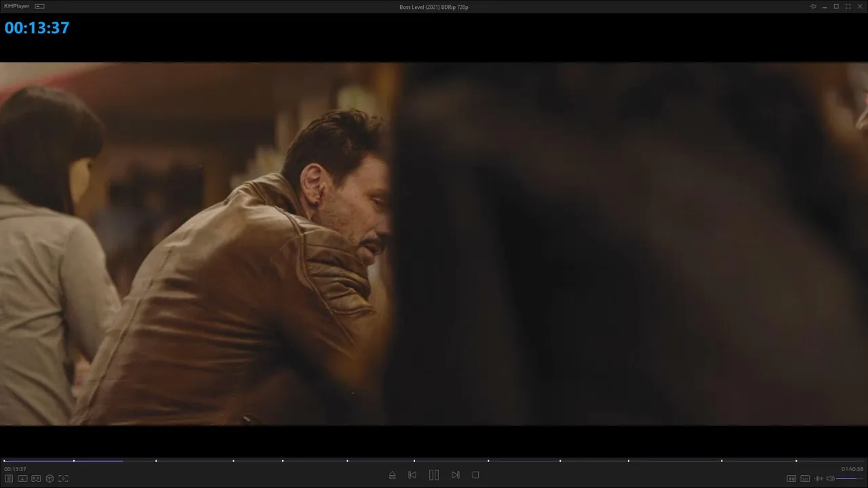The width and height of the screenshot is (868, 488).
Task: Stop the video playback
Action: [475, 475]
